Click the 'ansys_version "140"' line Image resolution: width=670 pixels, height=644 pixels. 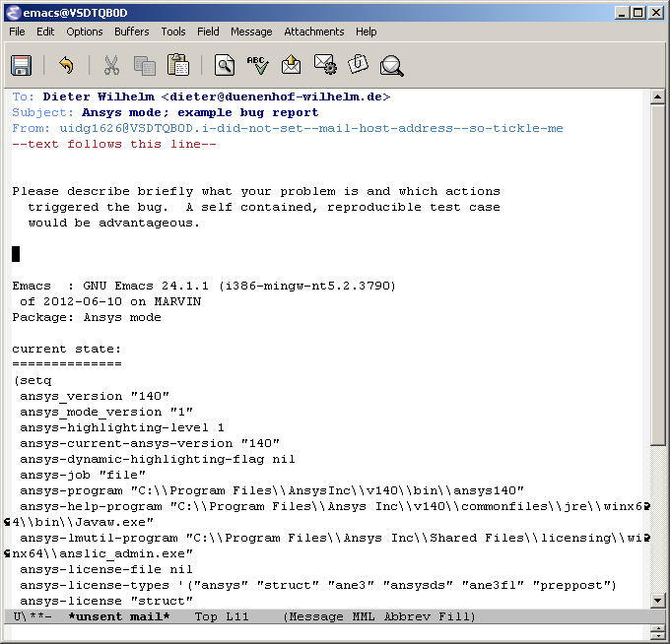[95, 396]
